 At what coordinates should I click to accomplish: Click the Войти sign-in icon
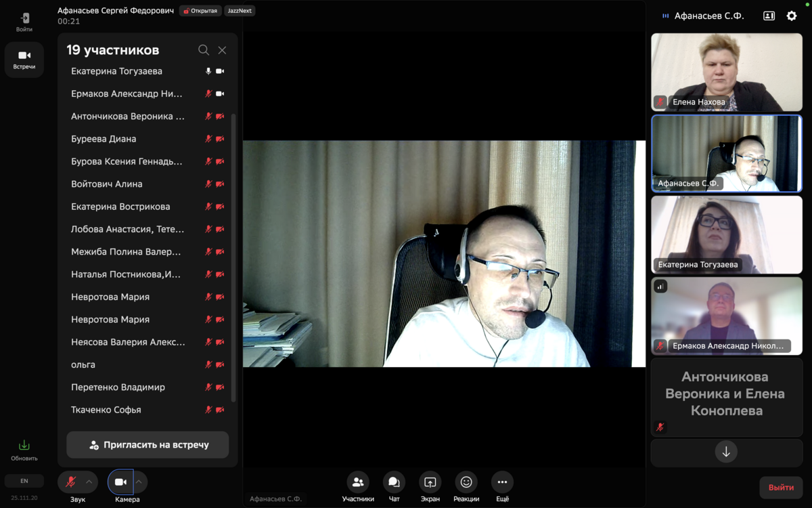point(24,18)
